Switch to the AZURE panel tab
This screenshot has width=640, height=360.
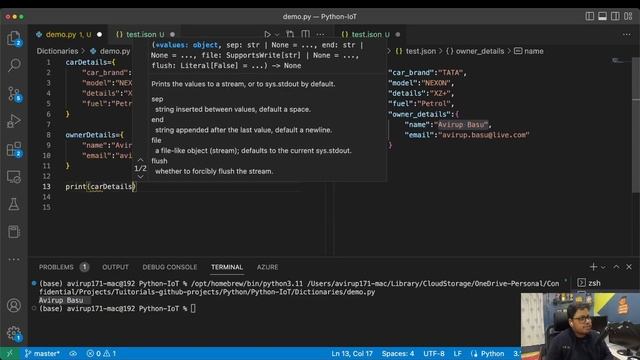coord(267,267)
